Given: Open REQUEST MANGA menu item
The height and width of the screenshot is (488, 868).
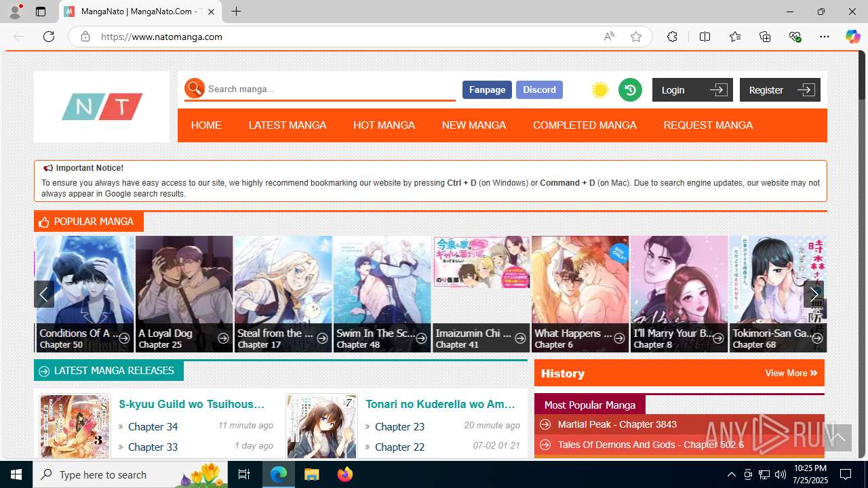Looking at the screenshot, I should click(708, 125).
